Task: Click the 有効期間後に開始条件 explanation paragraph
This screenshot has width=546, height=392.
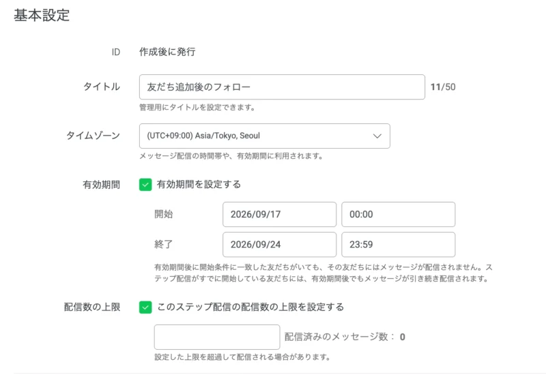Action: 323,273
